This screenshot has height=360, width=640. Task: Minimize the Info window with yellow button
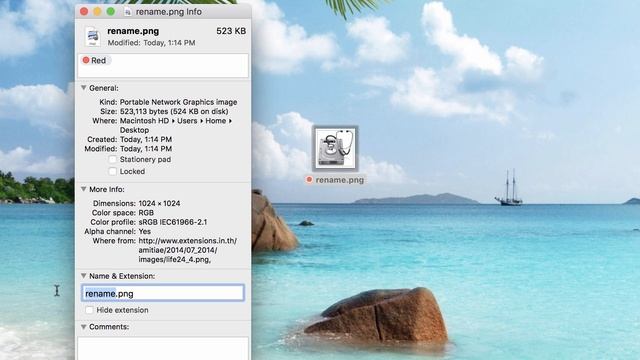pyautogui.click(x=97, y=12)
